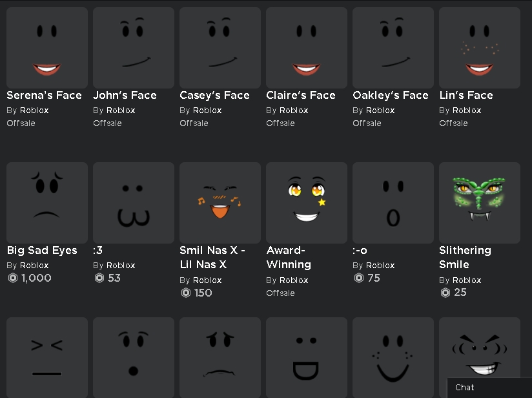Click the 53 price text
532x398 pixels.
pyautogui.click(x=114, y=278)
